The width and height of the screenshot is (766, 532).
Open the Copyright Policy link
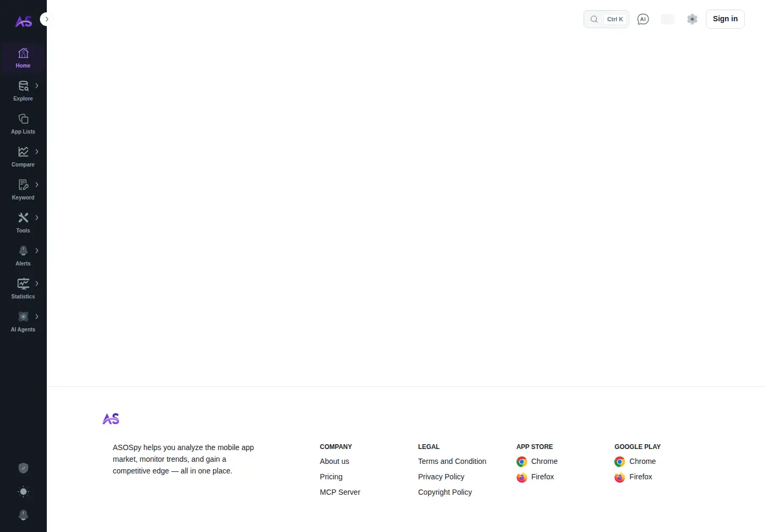445,492
